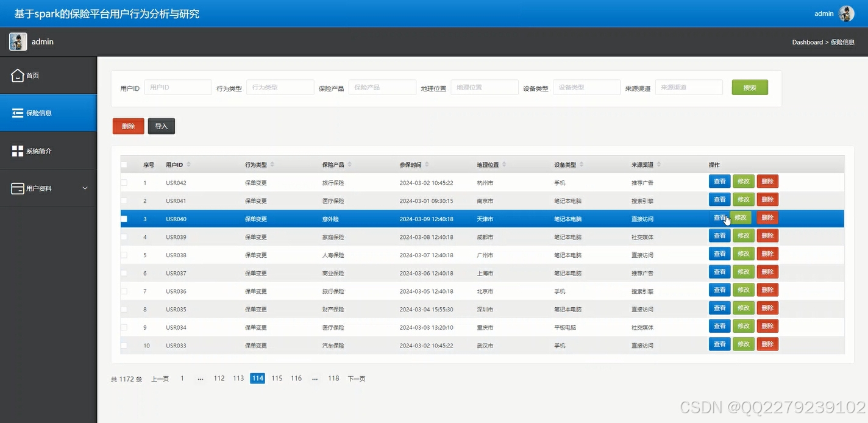The image size is (868, 423).
Task: Uncheck the checkbox on highlighted USR040 row
Action: click(124, 218)
